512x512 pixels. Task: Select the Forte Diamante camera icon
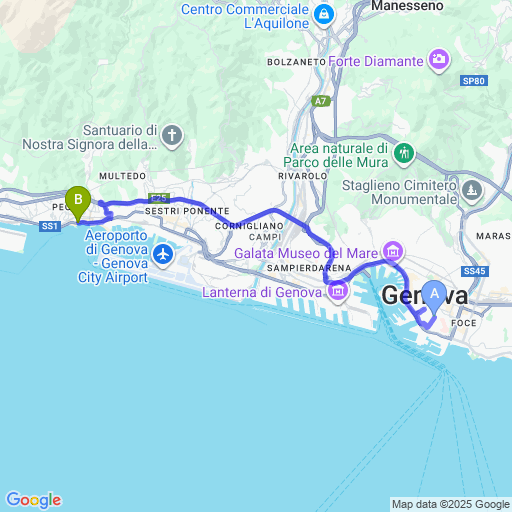coord(439,60)
